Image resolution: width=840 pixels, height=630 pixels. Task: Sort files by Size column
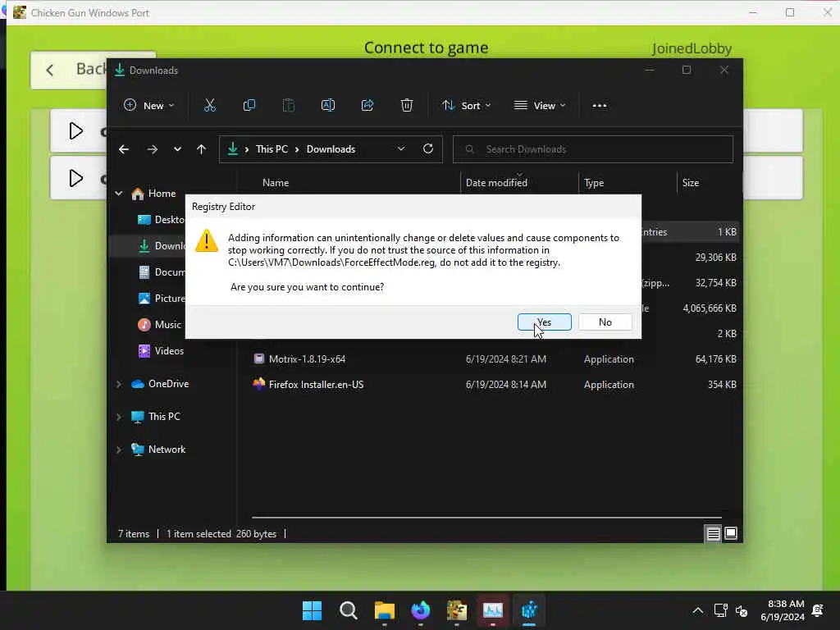tap(691, 183)
